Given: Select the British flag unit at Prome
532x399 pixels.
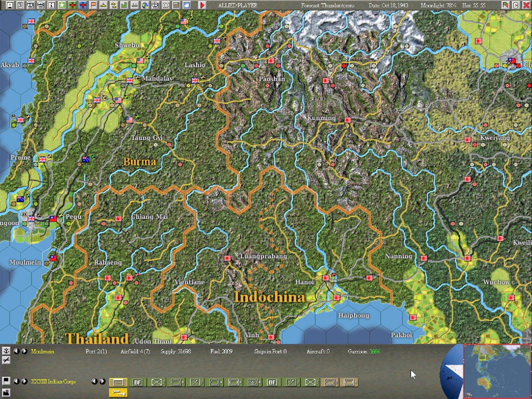Looking at the screenshot, I should [42, 159].
